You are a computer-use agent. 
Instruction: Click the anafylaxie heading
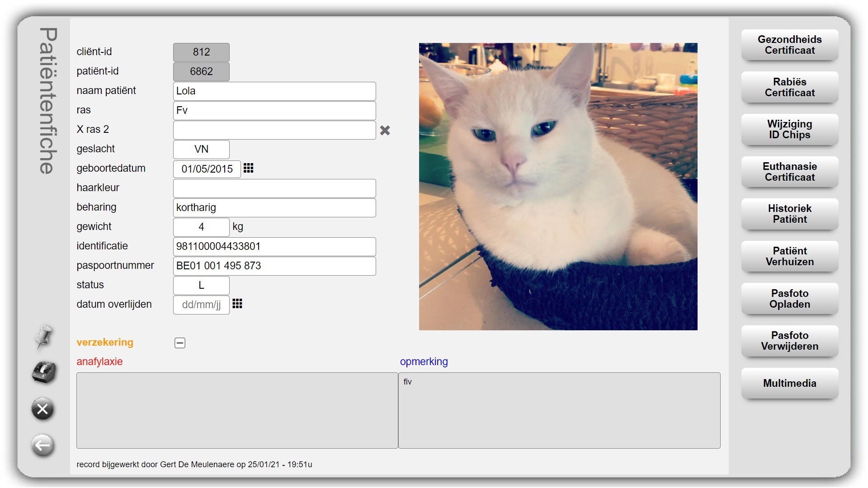tap(99, 362)
